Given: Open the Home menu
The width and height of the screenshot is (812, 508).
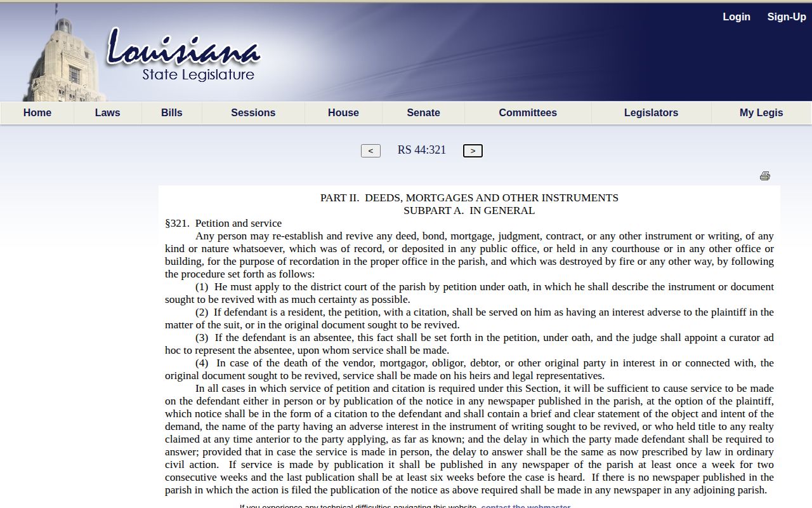Looking at the screenshot, I should point(37,112).
